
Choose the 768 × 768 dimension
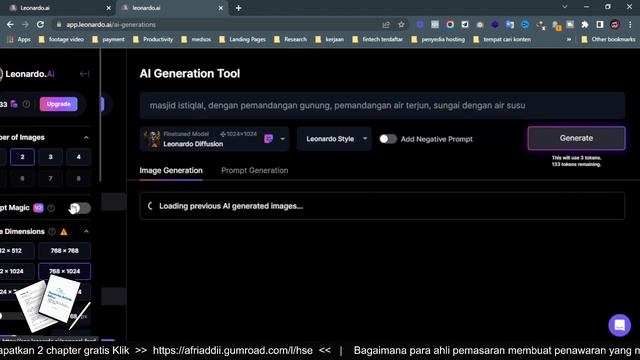(x=64, y=251)
